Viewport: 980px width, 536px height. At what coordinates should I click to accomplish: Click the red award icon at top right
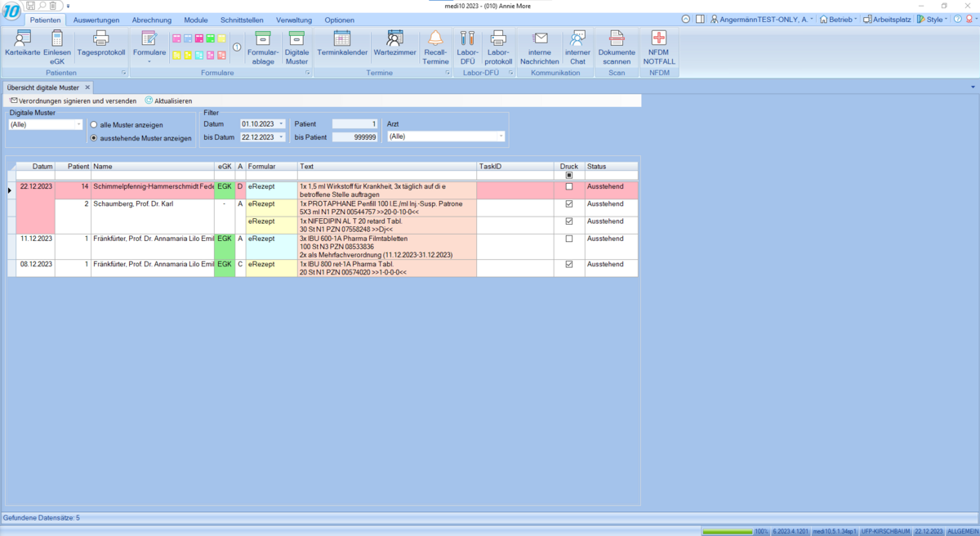[970, 19]
